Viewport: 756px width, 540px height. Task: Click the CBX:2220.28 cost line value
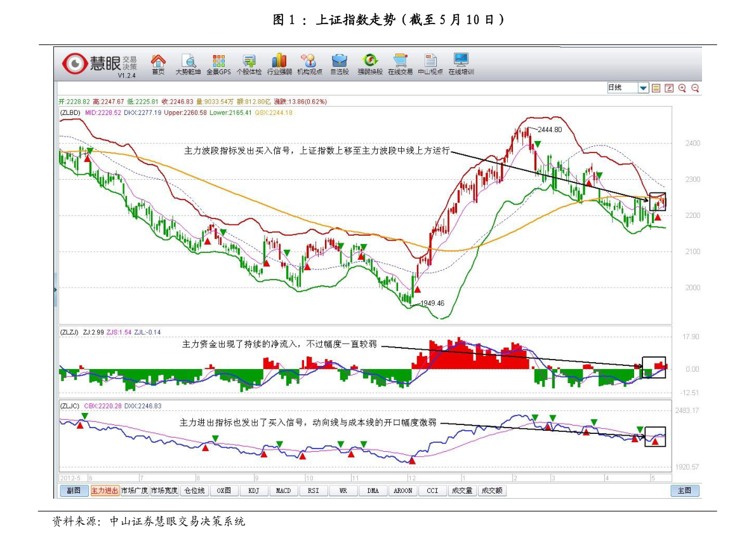tap(103, 407)
